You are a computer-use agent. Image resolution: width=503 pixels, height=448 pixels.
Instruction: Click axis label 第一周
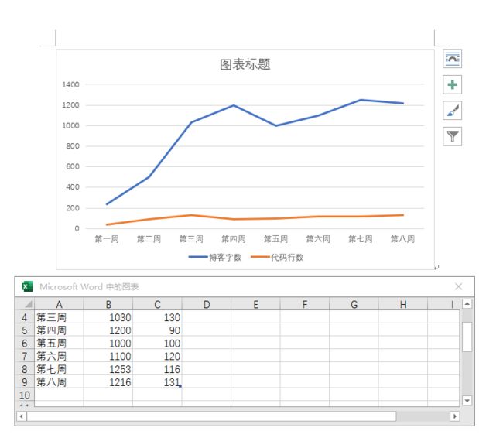click(x=107, y=239)
